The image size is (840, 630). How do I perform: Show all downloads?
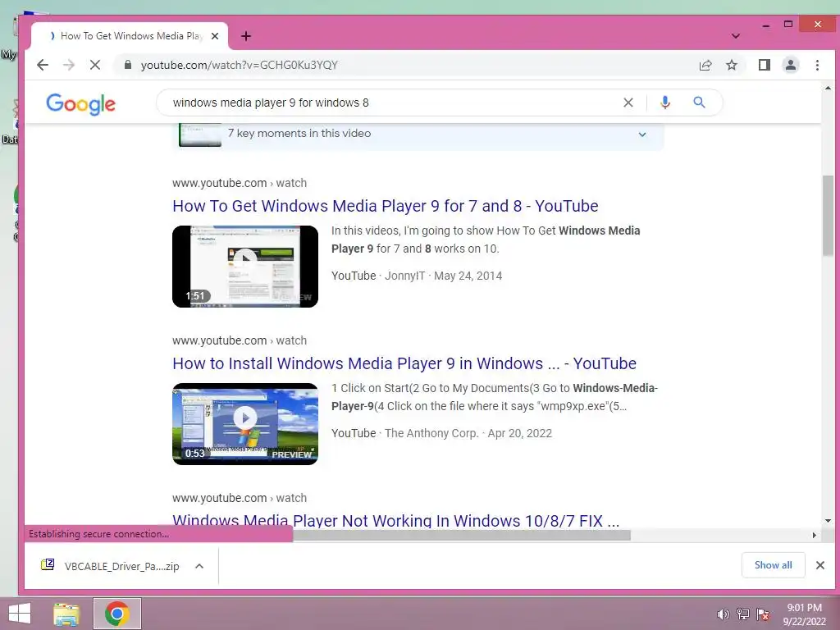(x=773, y=565)
